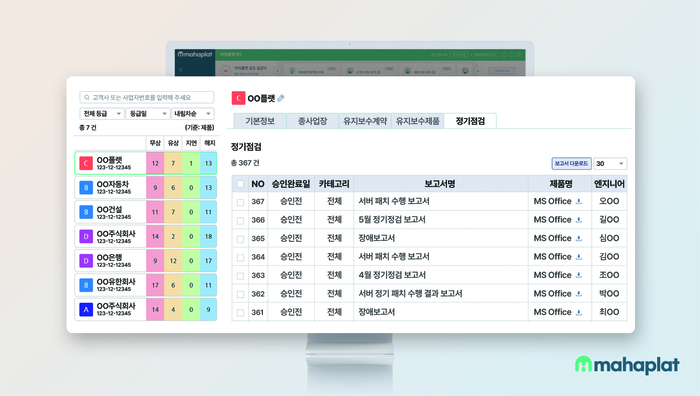Viewport: 700px width, 396px height.
Task: Open the 등급일 sort field dropdown
Action: pos(148,114)
